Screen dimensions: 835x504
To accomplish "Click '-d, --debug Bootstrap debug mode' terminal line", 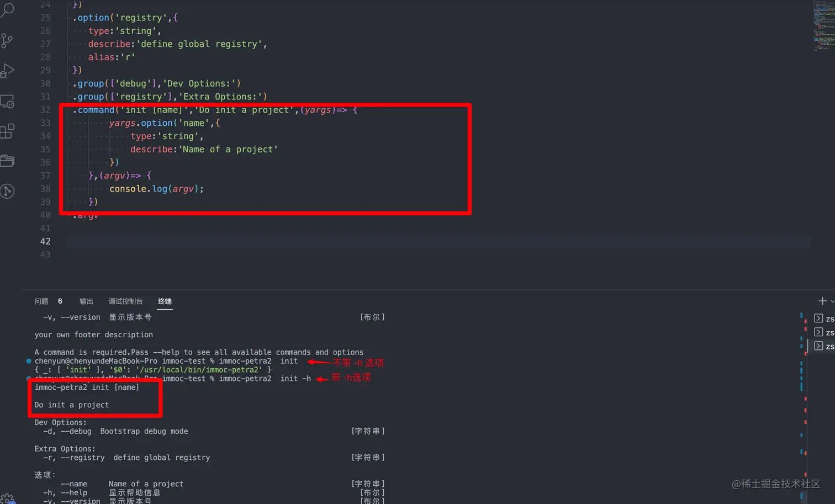I will click(x=115, y=431).
